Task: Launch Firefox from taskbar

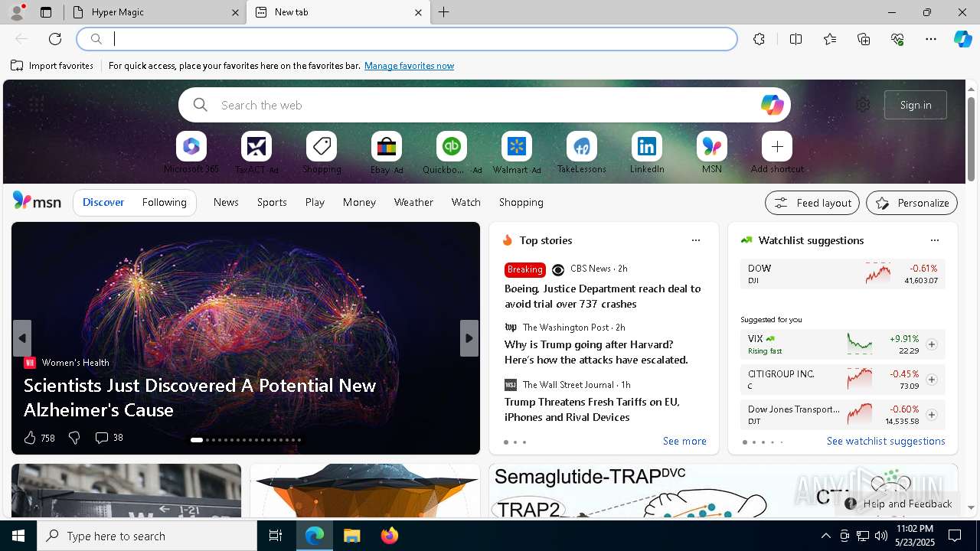Action: tap(389, 536)
